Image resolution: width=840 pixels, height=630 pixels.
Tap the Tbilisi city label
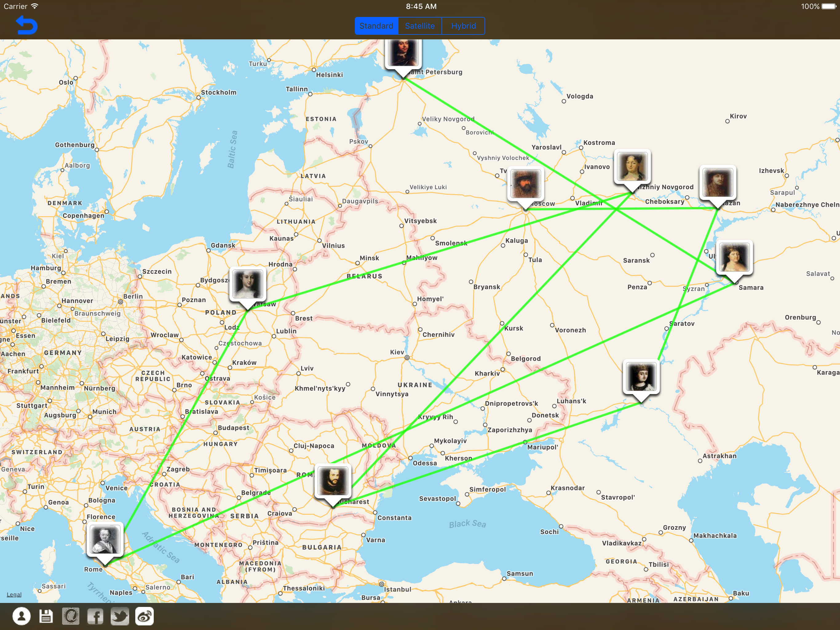point(659,565)
